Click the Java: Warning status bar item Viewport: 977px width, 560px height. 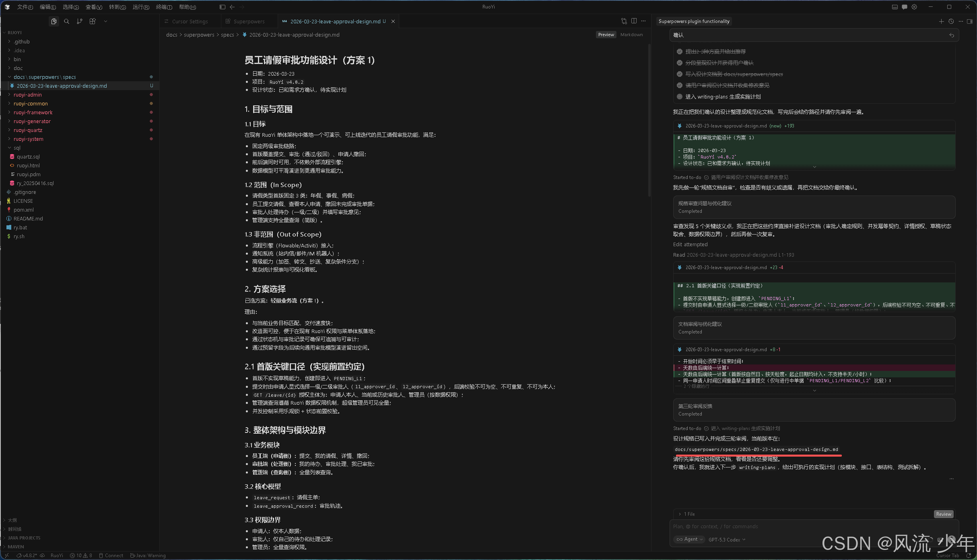click(x=148, y=555)
